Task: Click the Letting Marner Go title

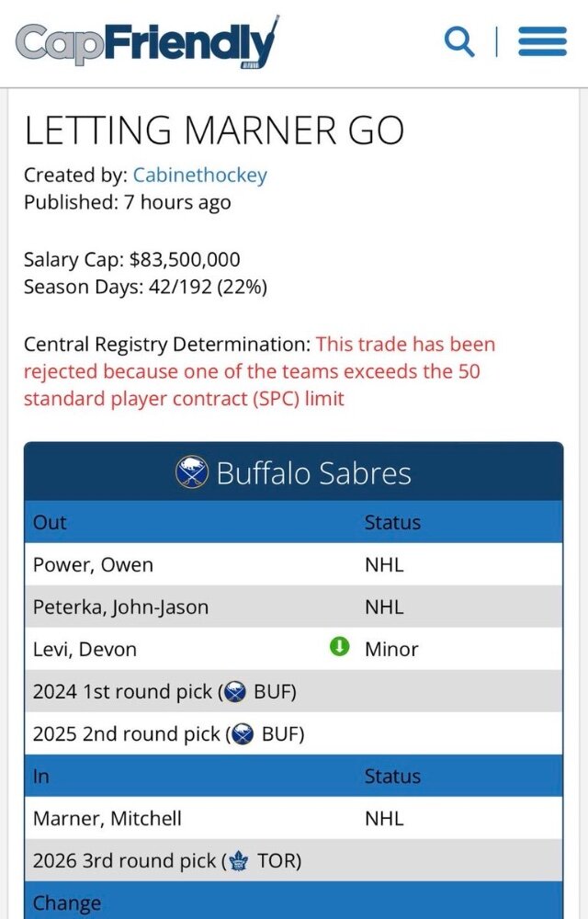Action: pyautogui.click(x=214, y=130)
